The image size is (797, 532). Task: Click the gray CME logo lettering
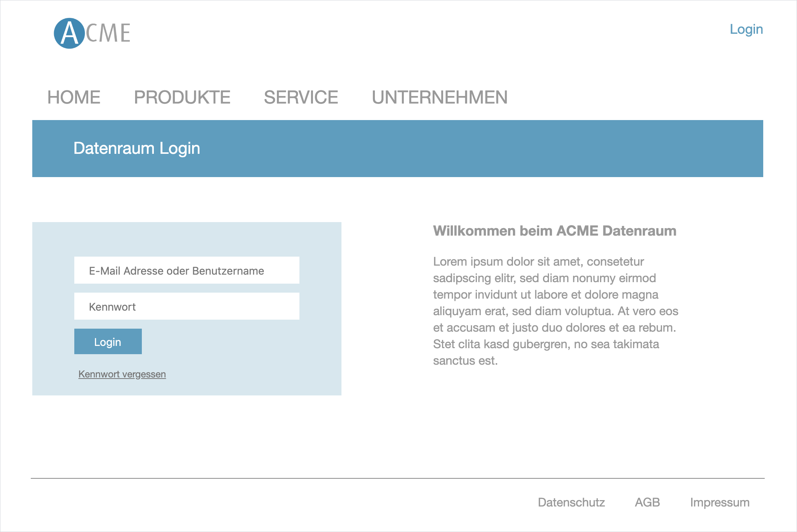[x=108, y=33]
